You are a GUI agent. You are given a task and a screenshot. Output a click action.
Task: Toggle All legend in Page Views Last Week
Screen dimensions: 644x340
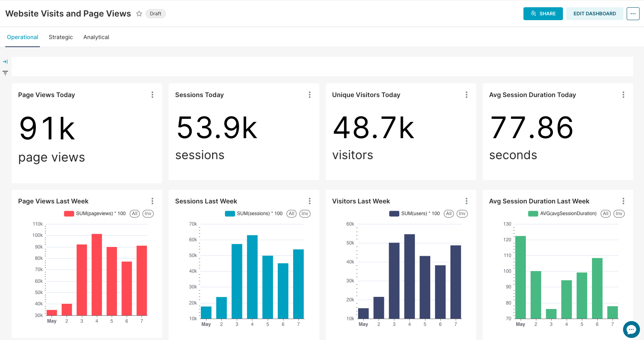point(135,214)
